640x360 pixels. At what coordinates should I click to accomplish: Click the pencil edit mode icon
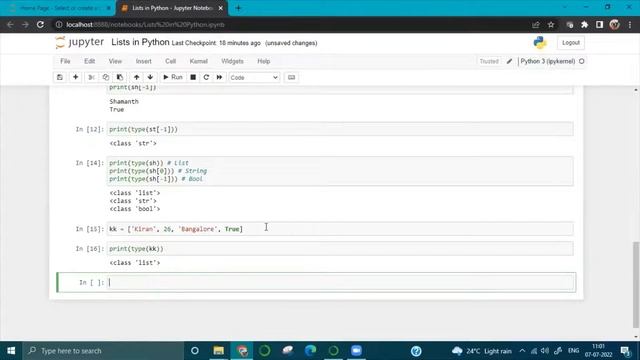pyautogui.click(x=509, y=61)
